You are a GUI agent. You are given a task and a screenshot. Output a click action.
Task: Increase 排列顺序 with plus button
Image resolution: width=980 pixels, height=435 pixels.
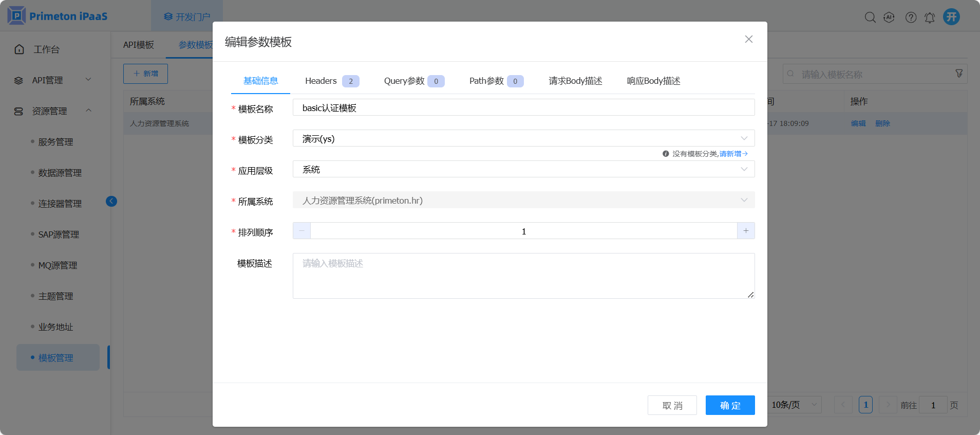[746, 231]
